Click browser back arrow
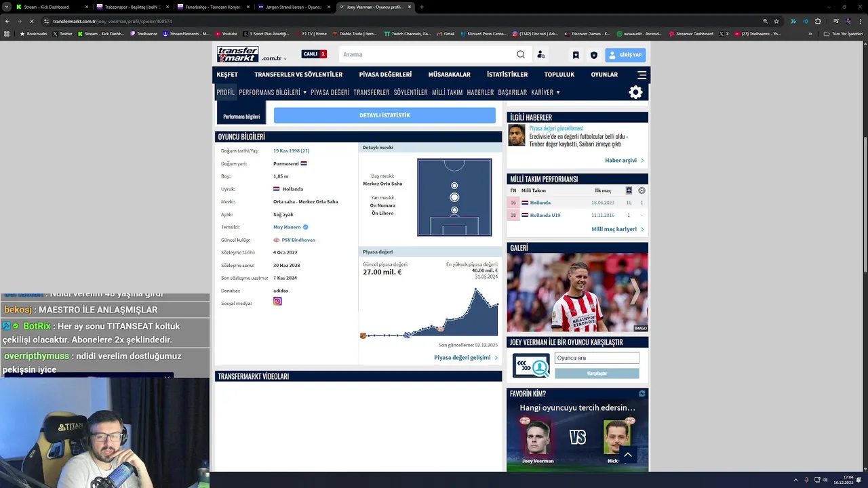This screenshot has width=868, height=488. tap(7, 21)
